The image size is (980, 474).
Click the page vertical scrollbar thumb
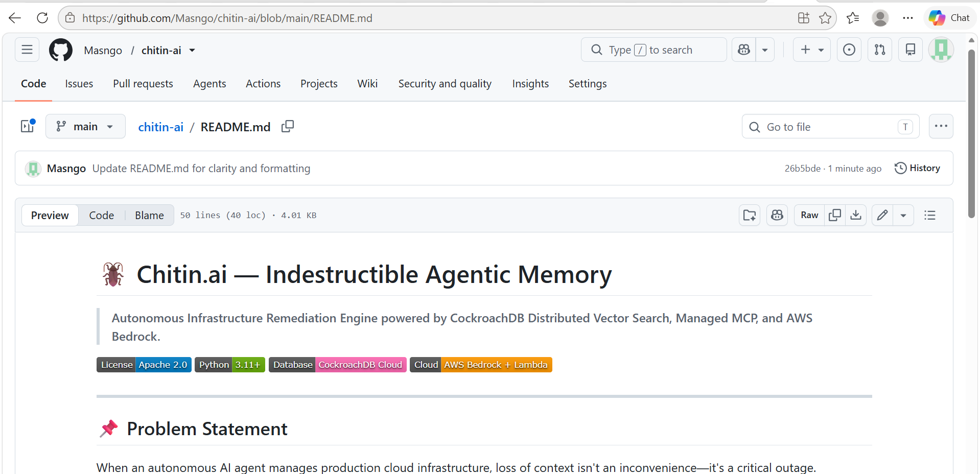(x=972, y=134)
